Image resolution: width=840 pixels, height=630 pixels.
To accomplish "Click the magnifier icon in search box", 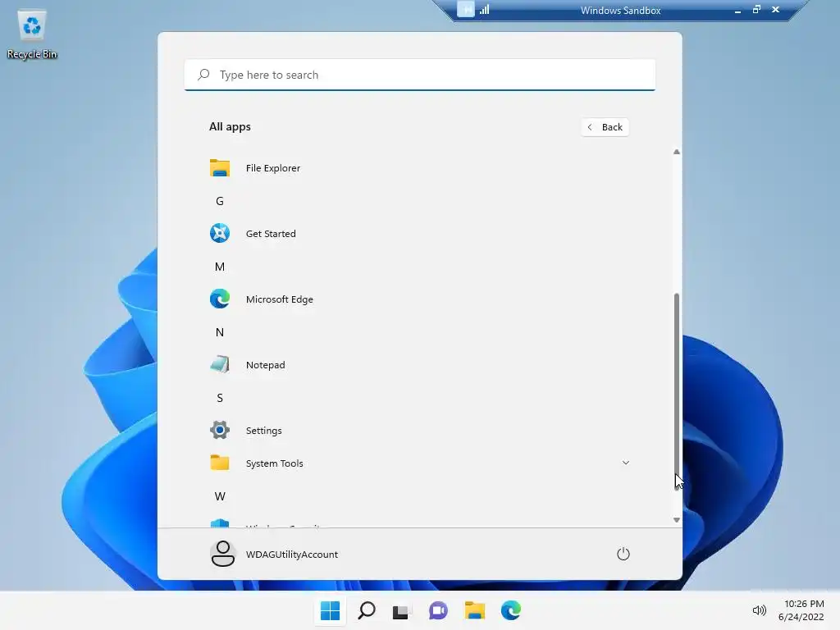I will 203,75.
